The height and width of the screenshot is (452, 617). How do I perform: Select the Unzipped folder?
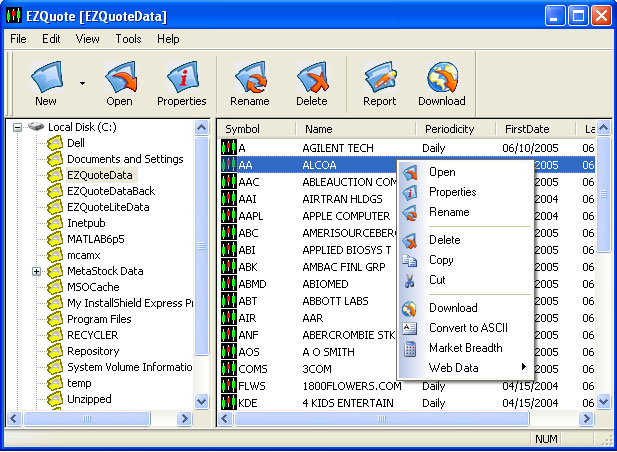[89, 400]
